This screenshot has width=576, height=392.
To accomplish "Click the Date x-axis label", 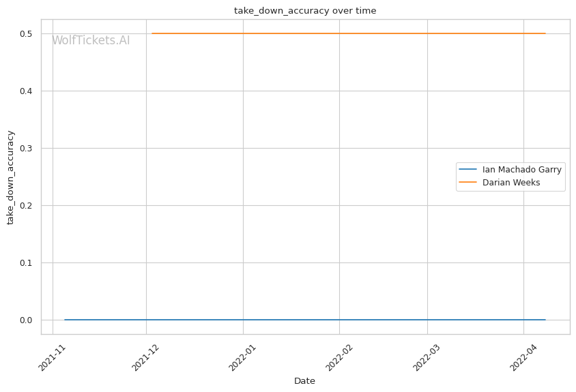I will tap(304, 381).
